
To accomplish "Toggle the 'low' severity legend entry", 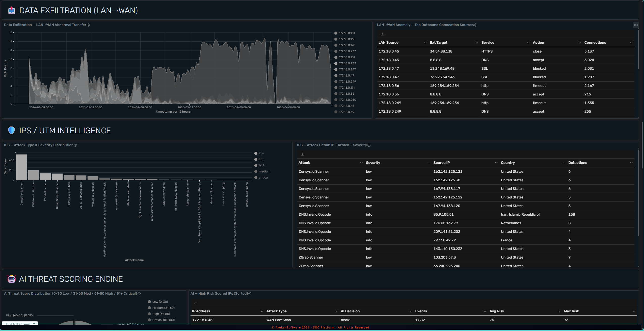I will click(x=259, y=153).
